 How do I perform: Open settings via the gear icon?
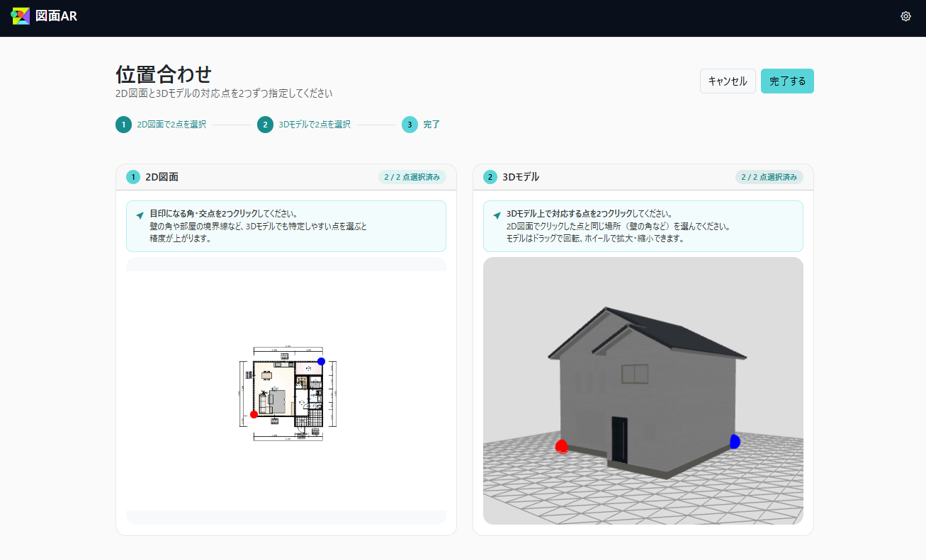point(905,16)
